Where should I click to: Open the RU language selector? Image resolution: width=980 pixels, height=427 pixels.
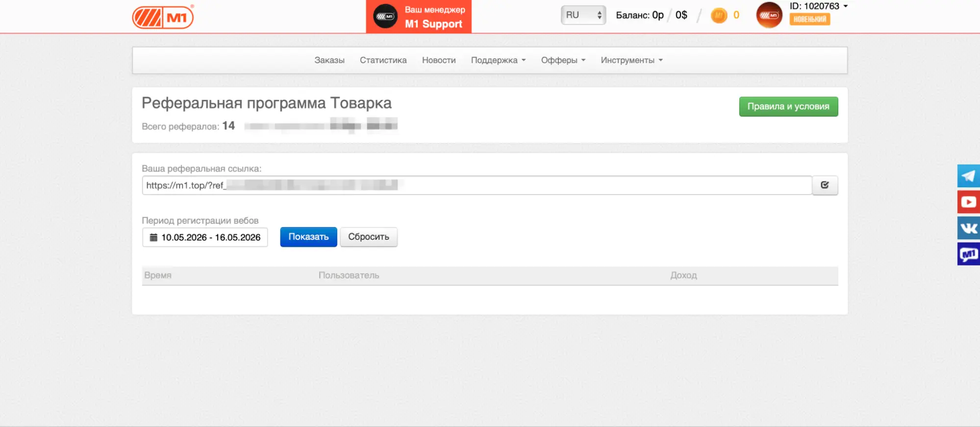coord(583,15)
